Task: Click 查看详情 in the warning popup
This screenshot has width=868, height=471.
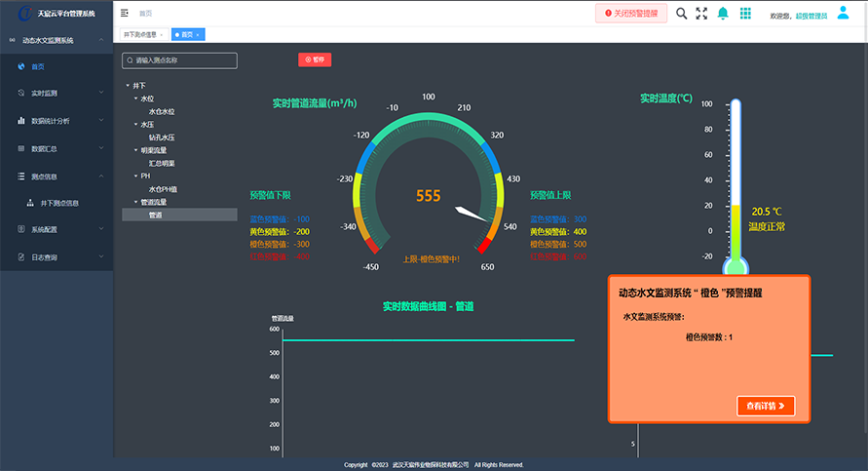Action: [x=766, y=406]
